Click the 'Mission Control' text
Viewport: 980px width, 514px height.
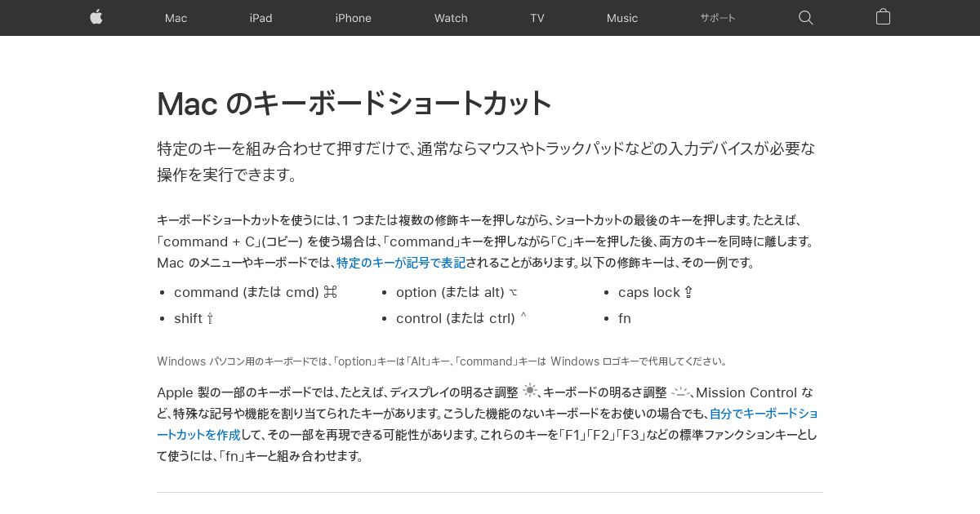(x=747, y=392)
